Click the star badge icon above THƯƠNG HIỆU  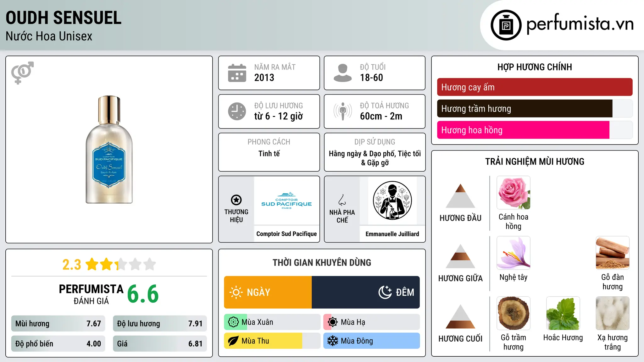(236, 200)
